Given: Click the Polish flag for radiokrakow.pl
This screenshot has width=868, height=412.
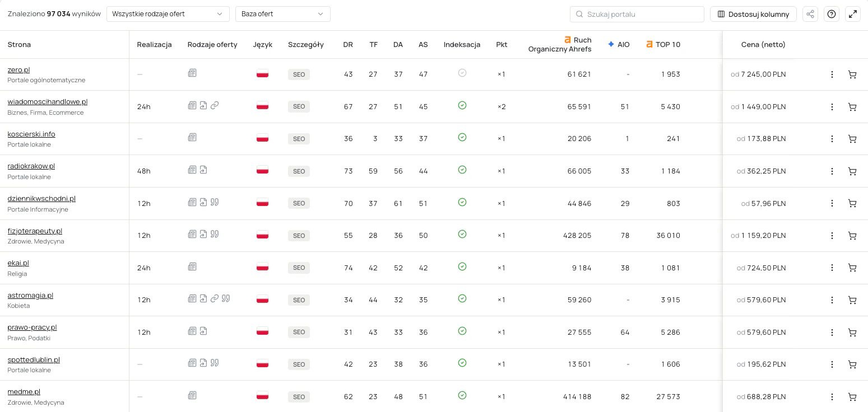Looking at the screenshot, I should click(x=262, y=170).
